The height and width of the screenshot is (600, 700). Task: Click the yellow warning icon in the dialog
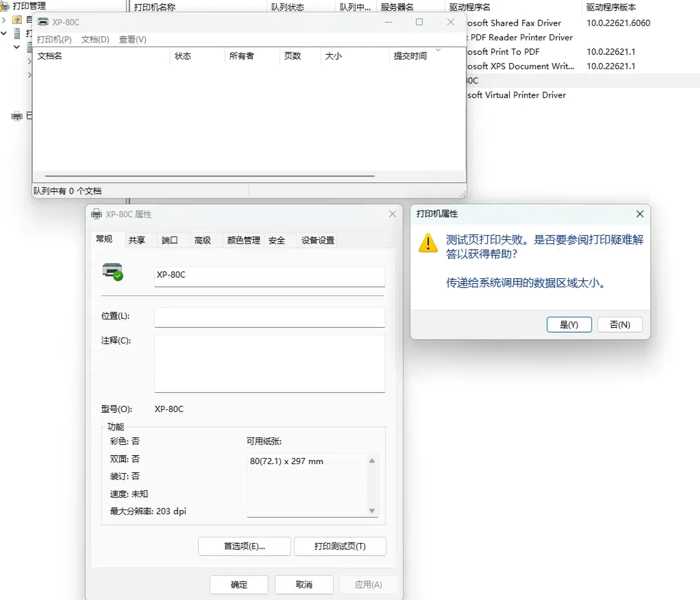click(428, 243)
